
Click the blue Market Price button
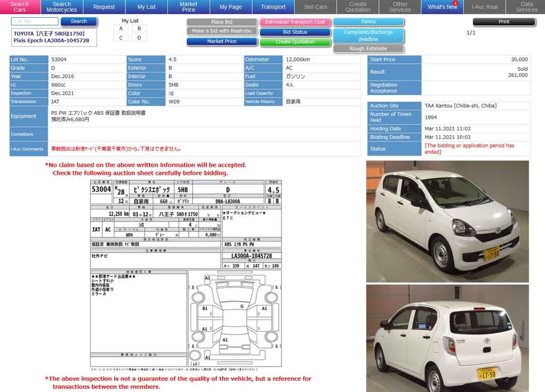(222, 41)
